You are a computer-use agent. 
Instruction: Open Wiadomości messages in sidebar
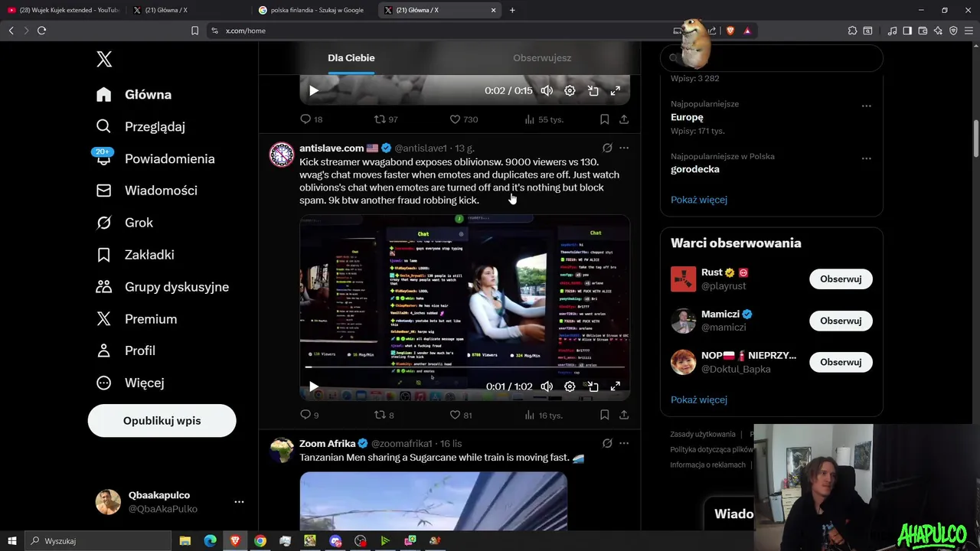[x=147, y=191]
